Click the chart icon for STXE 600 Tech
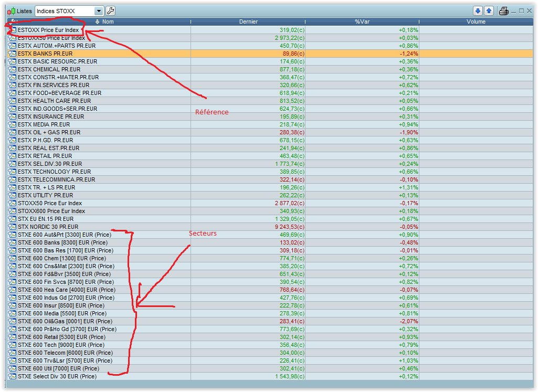The width and height of the screenshot is (538, 392). tap(13, 345)
